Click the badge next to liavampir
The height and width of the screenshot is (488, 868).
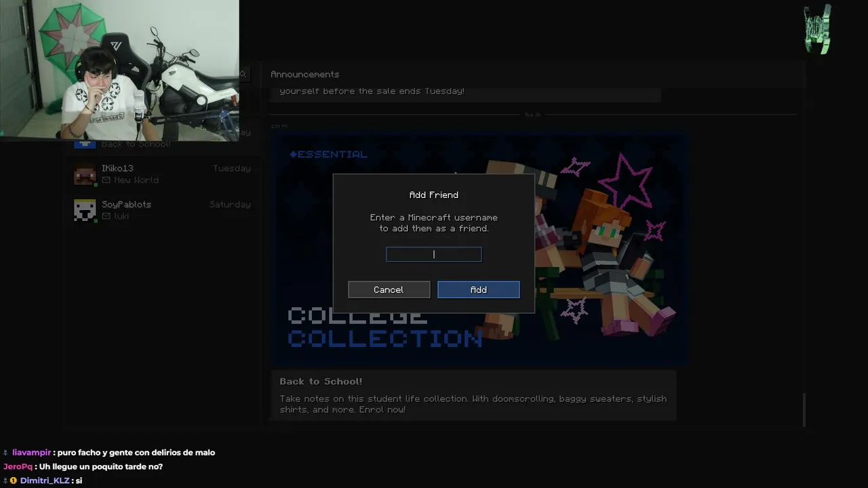pyautogui.click(x=6, y=453)
